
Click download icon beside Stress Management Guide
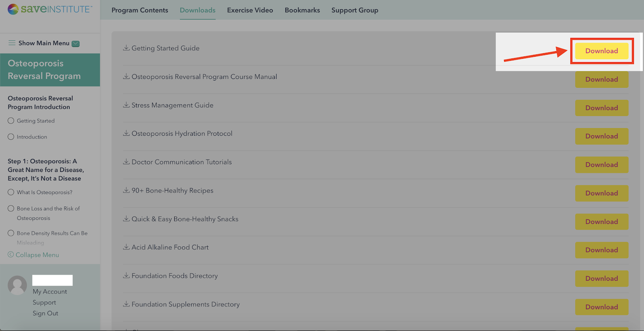tap(126, 105)
